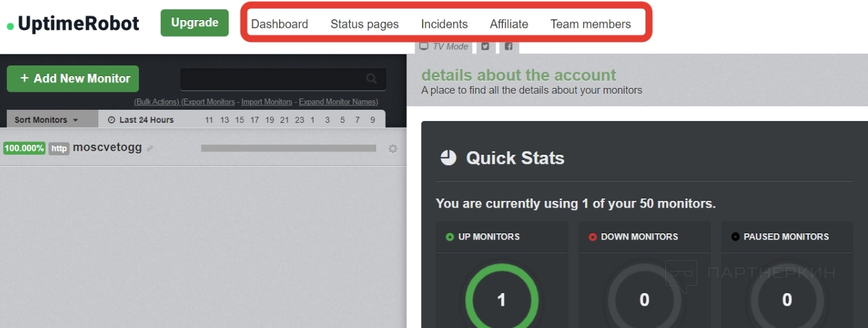Click text 'You are currently using 1 of your 50 monitors.'

[576, 203]
